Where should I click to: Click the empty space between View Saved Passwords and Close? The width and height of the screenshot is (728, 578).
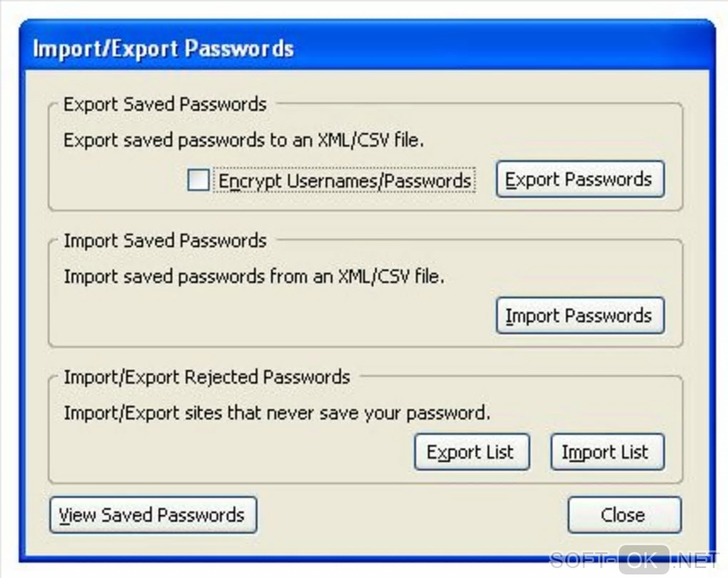point(410,515)
